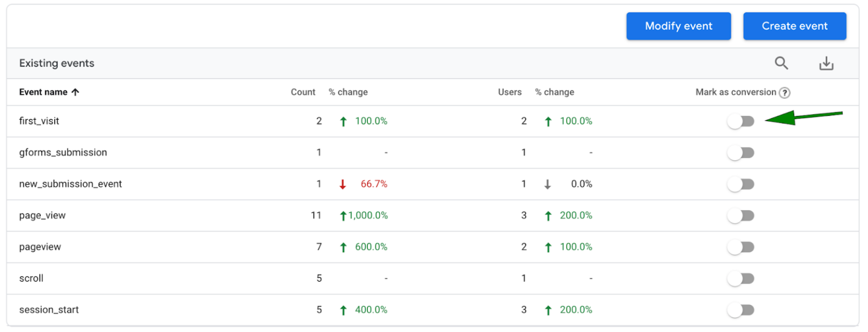Viewport: 868px width, 332px height.
Task: Mark session_start as a conversion
Action: click(740, 309)
